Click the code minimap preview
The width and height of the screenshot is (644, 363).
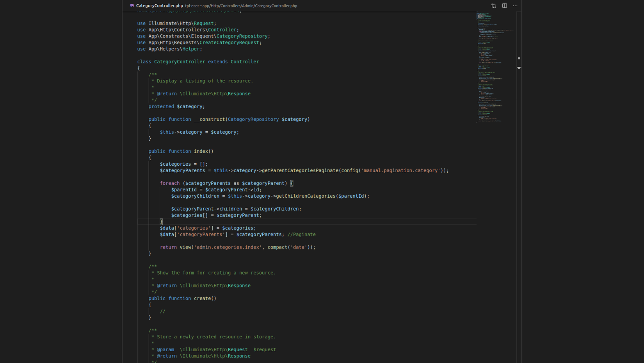[x=495, y=67]
